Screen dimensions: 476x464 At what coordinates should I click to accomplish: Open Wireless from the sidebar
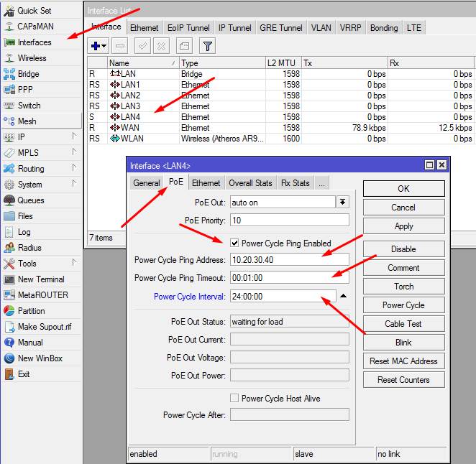pos(32,58)
